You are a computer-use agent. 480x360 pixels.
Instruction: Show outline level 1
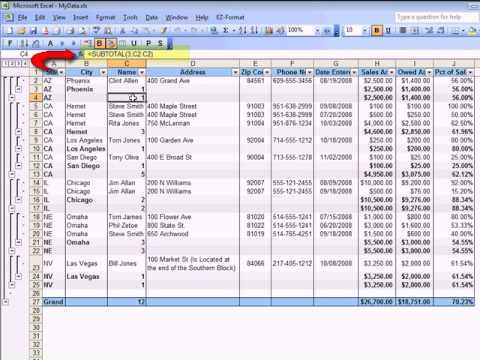(5, 63)
